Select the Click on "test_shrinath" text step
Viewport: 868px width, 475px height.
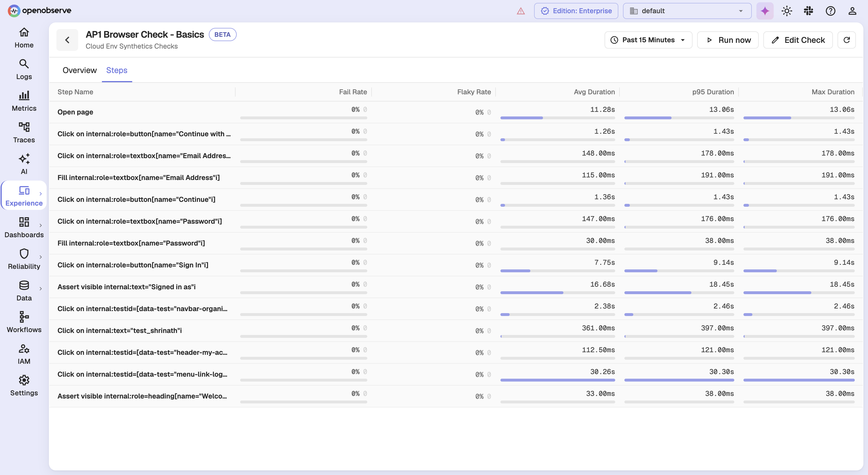456,331
